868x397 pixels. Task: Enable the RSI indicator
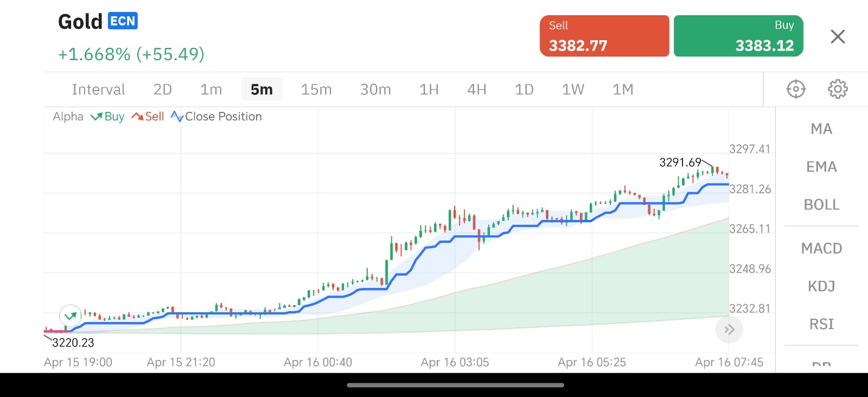(x=821, y=324)
